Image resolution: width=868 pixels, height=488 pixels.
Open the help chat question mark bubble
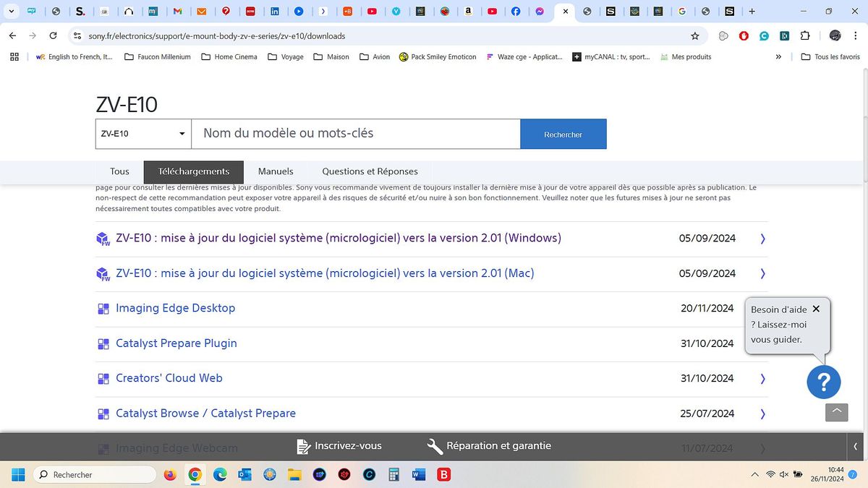point(824,382)
